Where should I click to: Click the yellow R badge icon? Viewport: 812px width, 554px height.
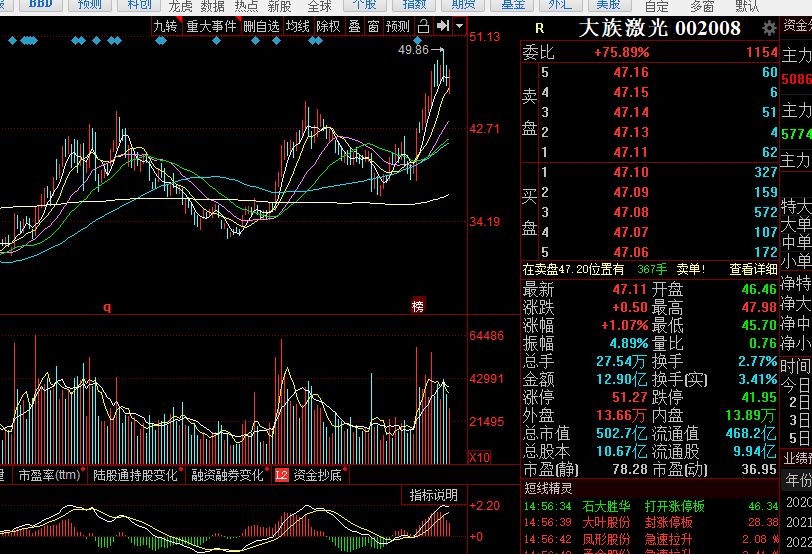[539, 28]
